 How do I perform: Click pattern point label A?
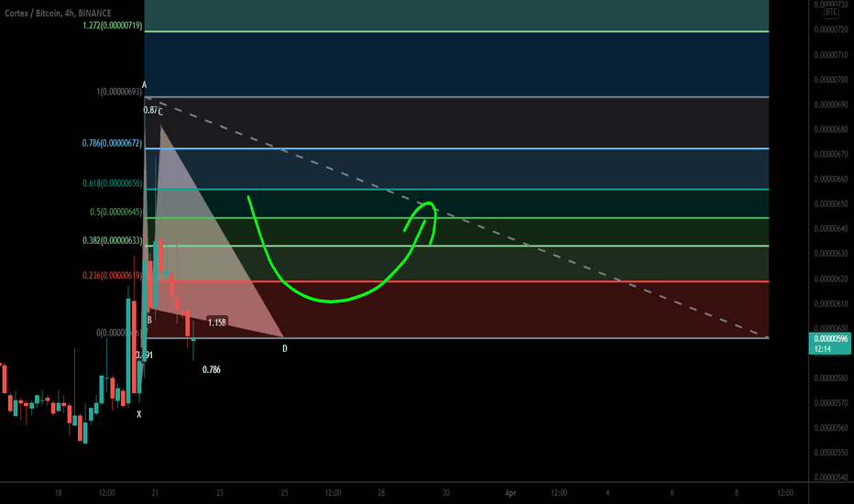tap(145, 85)
